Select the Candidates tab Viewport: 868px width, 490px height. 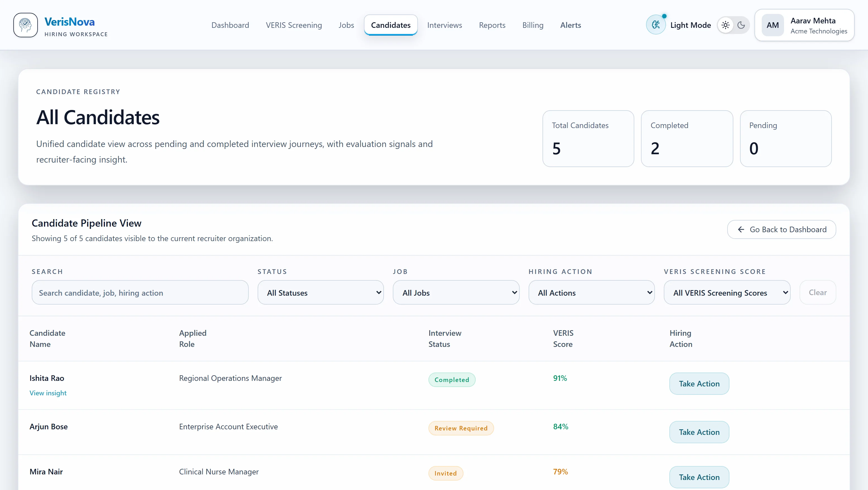coord(391,25)
